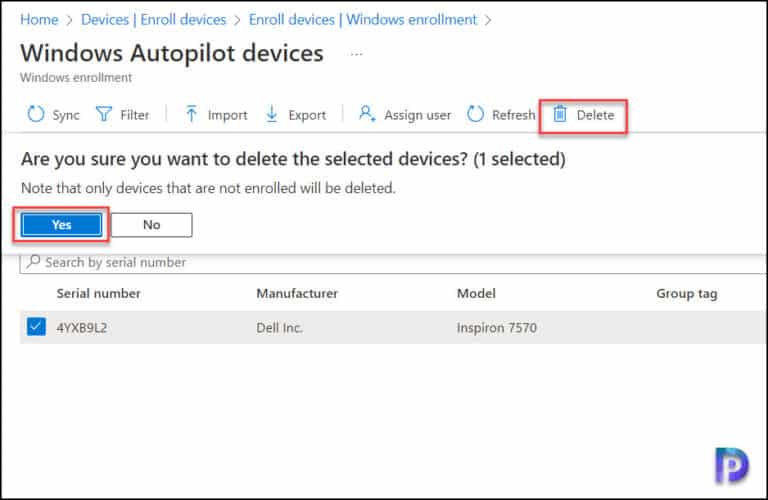Open the Filter funnel icon
768x500 pixels.
point(104,114)
